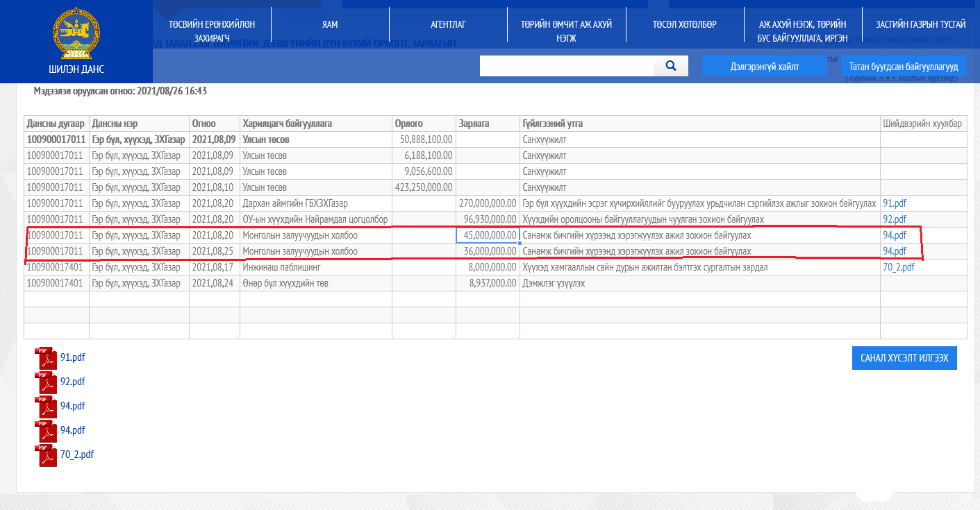This screenshot has height=510, width=980.
Task: Select expense cell 270,000,000.00
Action: point(488,203)
